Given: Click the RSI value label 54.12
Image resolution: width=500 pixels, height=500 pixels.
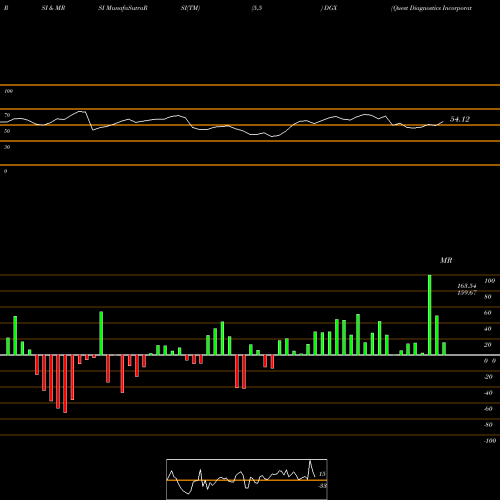Looking at the screenshot, I should [x=460, y=119].
